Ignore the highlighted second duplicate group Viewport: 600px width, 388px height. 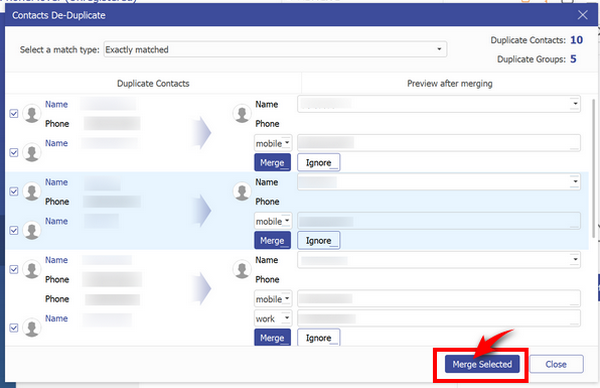tap(318, 241)
